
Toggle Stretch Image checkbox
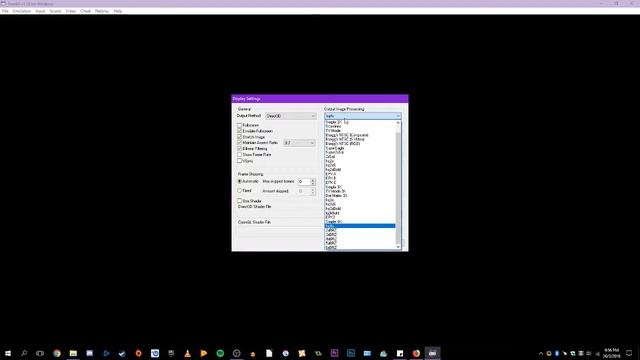click(240, 137)
